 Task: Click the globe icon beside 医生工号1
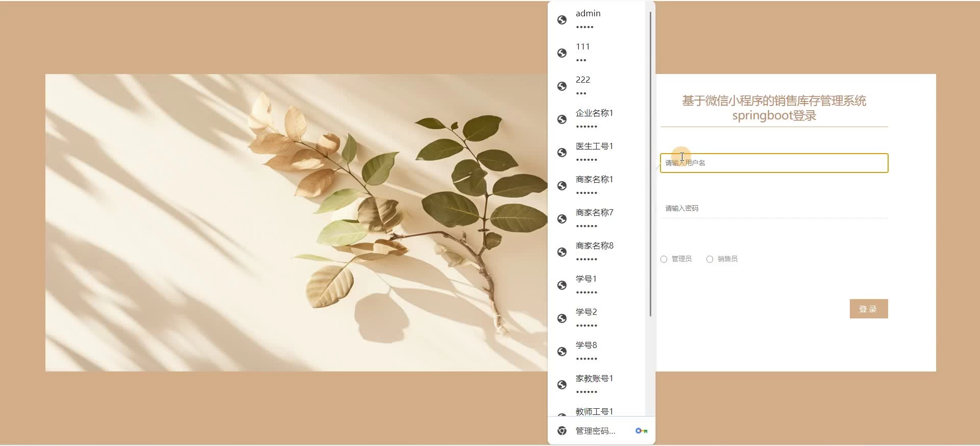coord(562,153)
